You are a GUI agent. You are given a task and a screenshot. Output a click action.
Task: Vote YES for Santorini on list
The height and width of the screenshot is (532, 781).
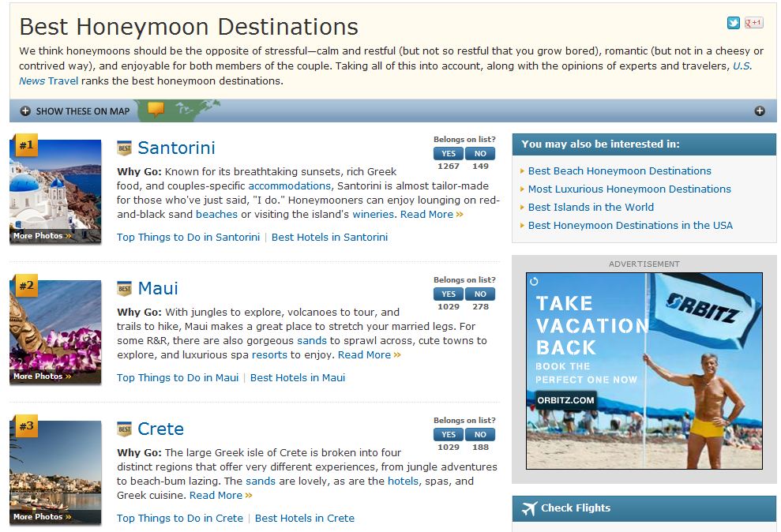click(449, 154)
